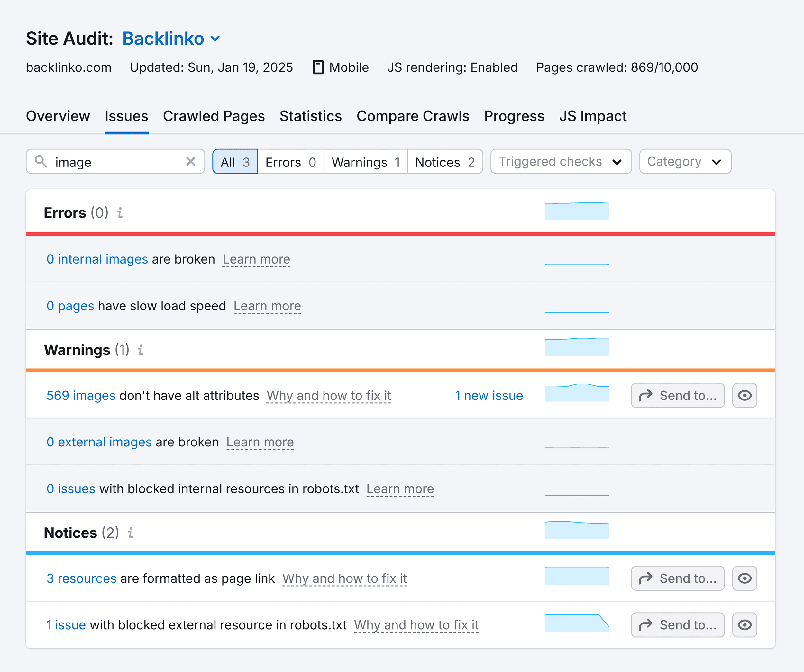Click the Notices trend sparkline chart
The width and height of the screenshot is (804, 672).
pyautogui.click(x=577, y=530)
